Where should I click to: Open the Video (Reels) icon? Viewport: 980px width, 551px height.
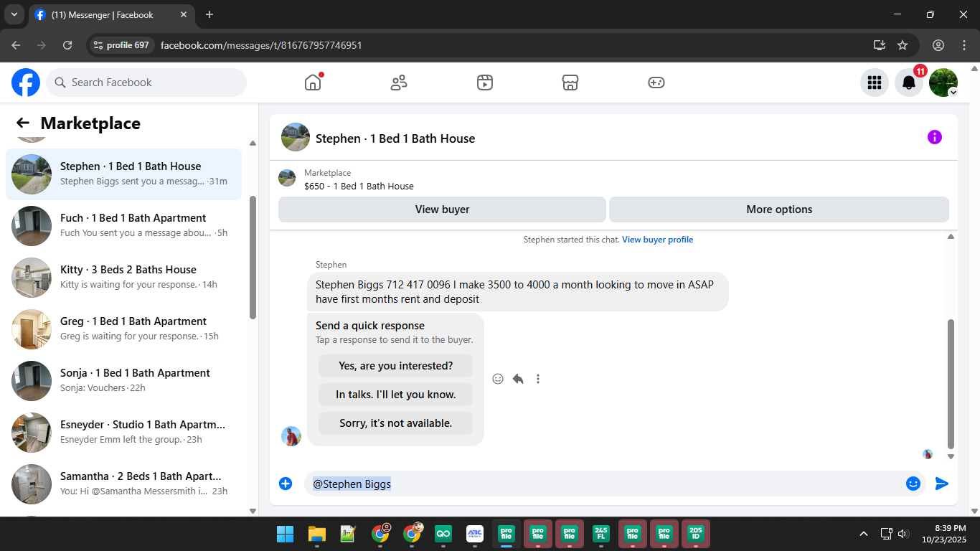tap(484, 83)
